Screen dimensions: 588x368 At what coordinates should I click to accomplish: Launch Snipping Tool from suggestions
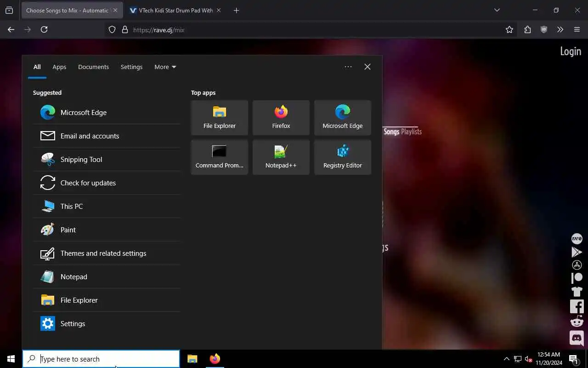click(x=107, y=159)
